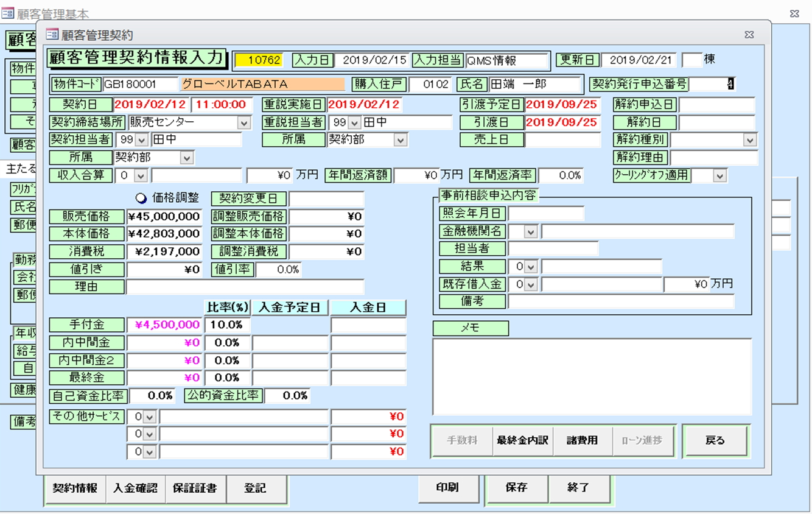Image resolution: width=812 pixels, height=514 pixels.
Task: Switch to the 契約情報 tab button
Action: 75,488
